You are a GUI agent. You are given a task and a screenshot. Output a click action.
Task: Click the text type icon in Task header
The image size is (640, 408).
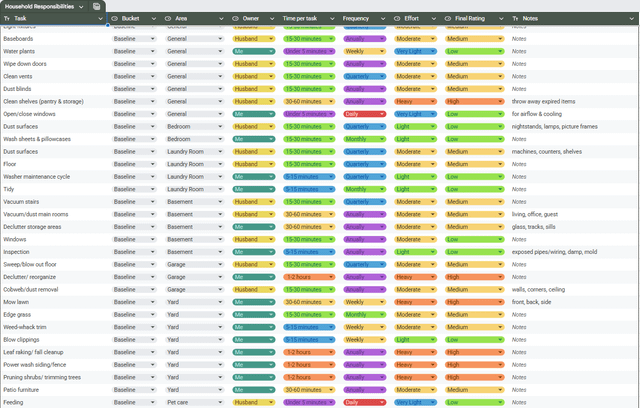(x=7, y=18)
